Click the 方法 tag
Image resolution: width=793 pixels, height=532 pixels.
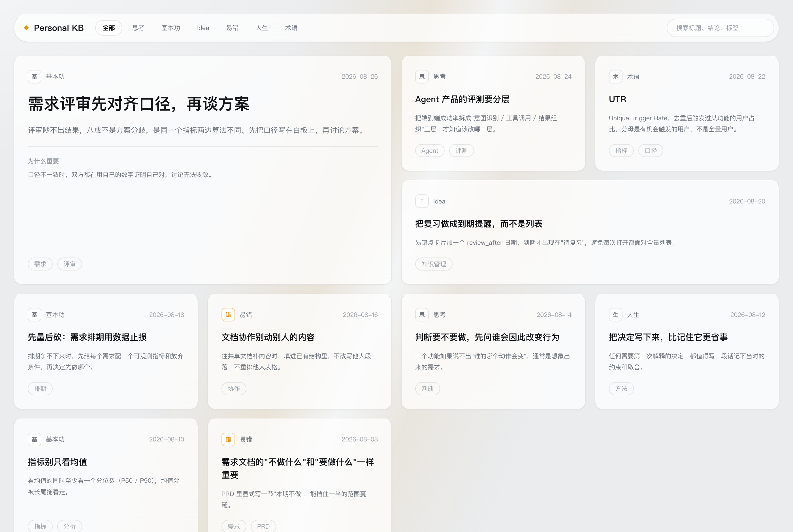[x=621, y=389]
